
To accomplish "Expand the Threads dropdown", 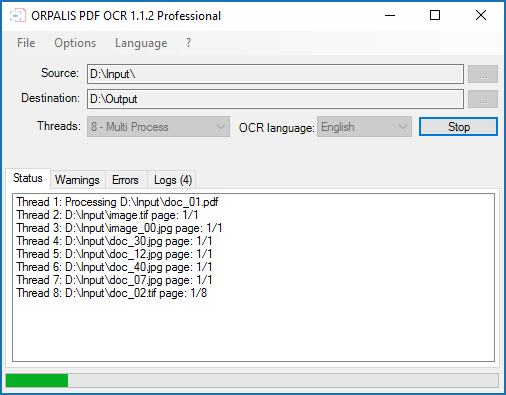I will pyautogui.click(x=158, y=127).
